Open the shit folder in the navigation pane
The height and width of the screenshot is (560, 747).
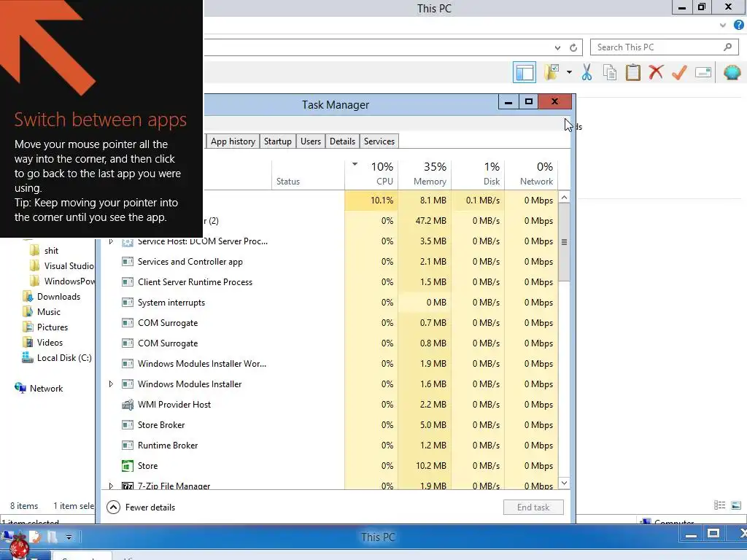click(x=51, y=251)
